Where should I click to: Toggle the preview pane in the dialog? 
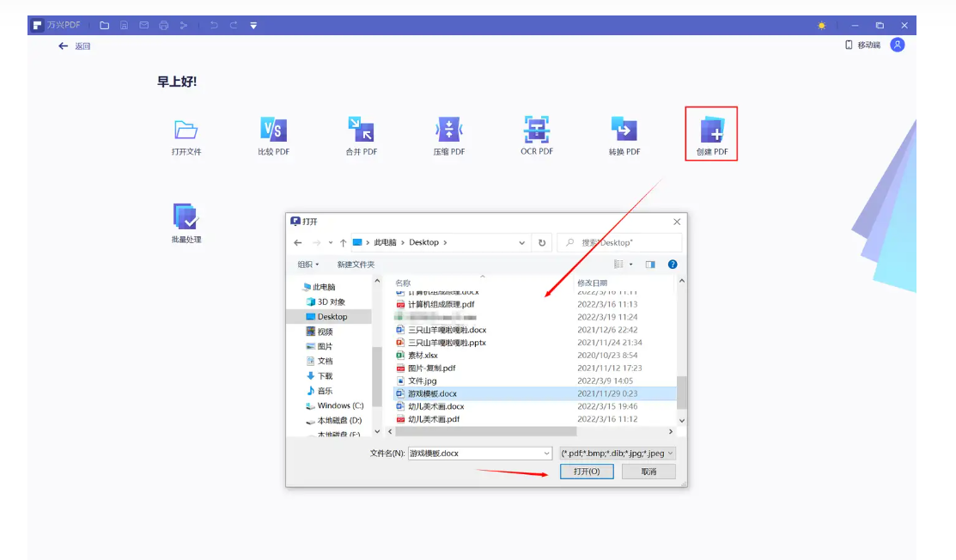(x=650, y=264)
